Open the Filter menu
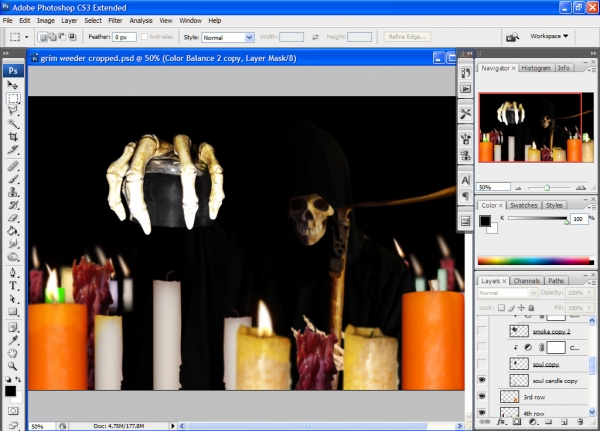This screenshot has width=600, height=431. click(115, 21)
